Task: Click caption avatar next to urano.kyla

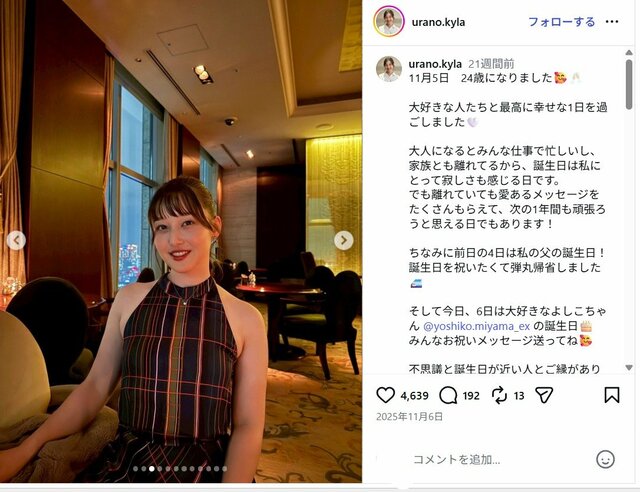Action: coord(389,69)
